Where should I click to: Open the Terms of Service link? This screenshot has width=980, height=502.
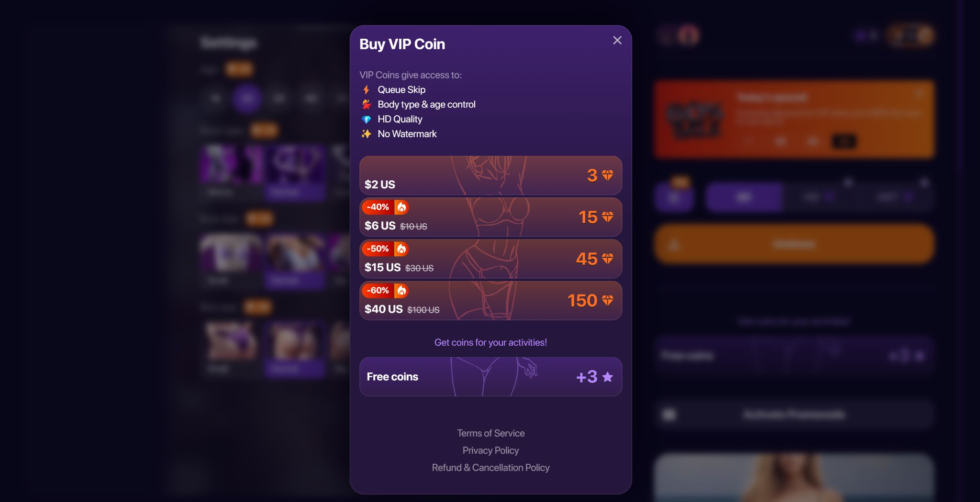click(490, 433)
